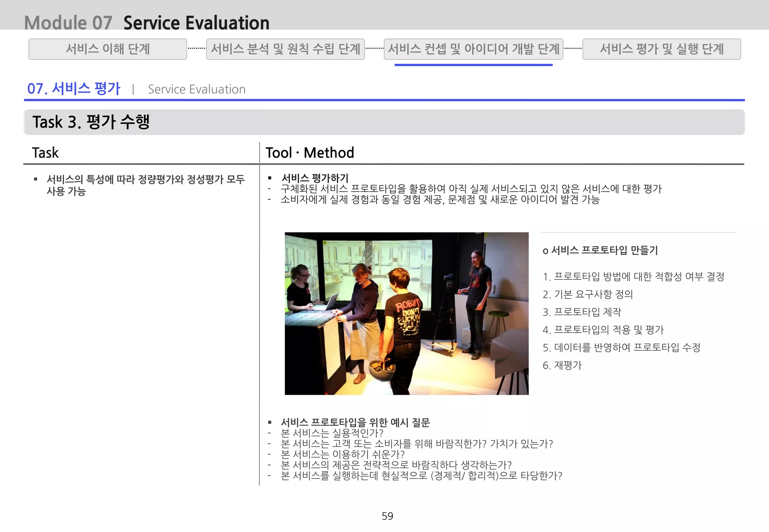Screen dimensions: 769x532
Task: Click the Task 3. 평가 수행 banner
Action: point(384,122)
